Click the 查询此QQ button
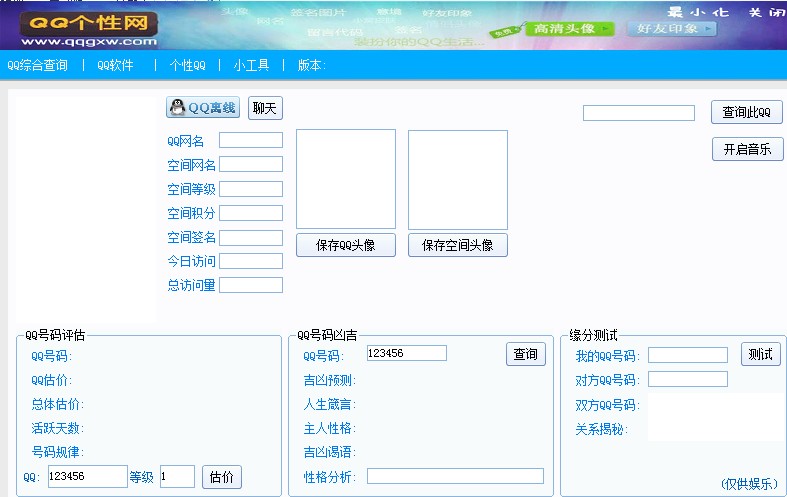787x497 pixels. pos(747,112)
